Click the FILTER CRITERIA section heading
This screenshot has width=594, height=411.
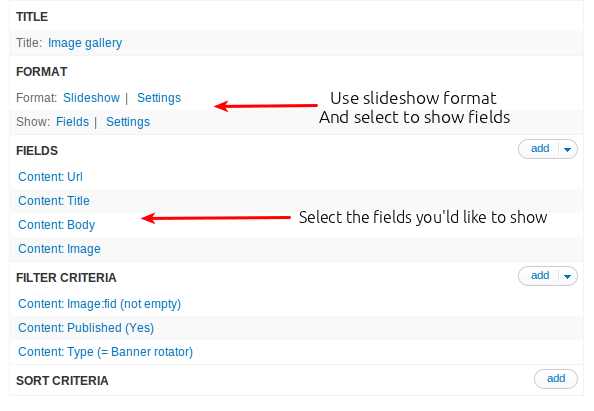pos(66,278)
